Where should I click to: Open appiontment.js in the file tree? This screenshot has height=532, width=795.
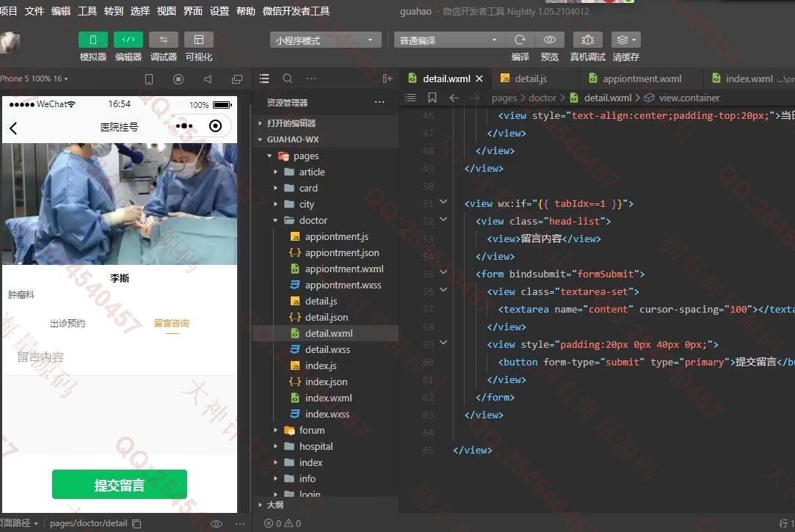click(324, 236)
